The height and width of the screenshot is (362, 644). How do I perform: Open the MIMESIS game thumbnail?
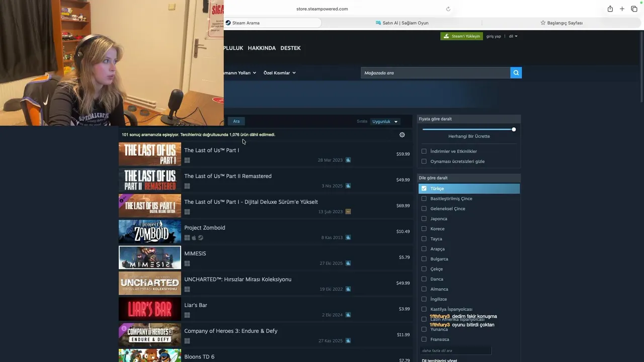pos(150,257)
